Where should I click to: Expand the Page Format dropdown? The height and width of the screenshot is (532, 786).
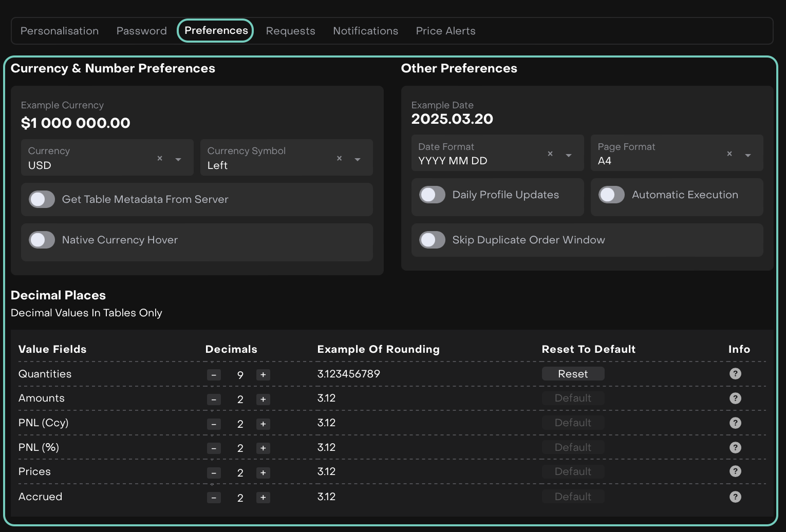point(748,155)
